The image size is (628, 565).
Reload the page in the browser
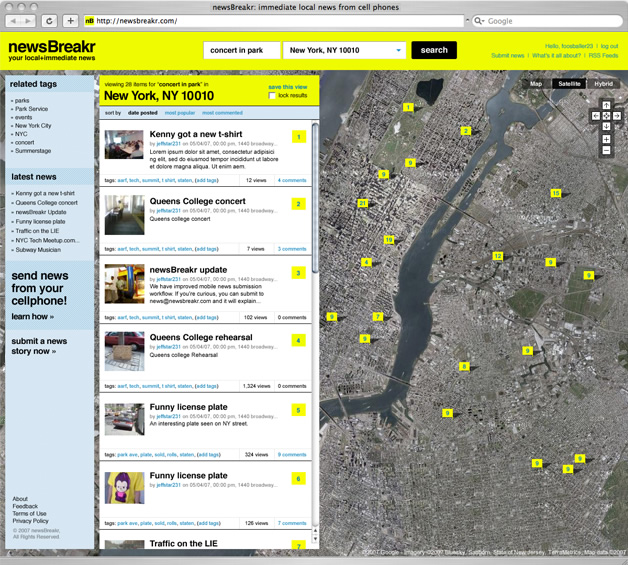pos(49,21)
